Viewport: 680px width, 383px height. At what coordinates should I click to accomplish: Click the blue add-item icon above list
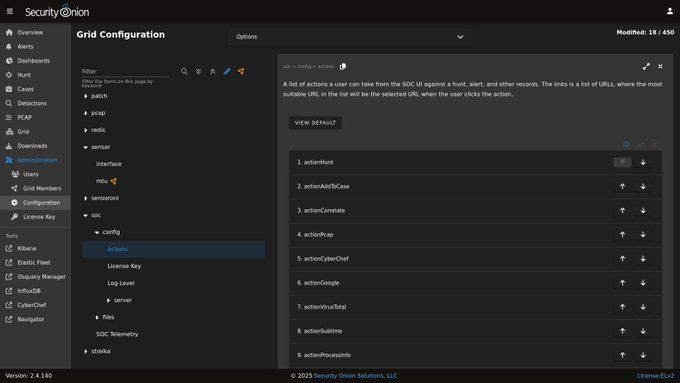tap(626, 144)
